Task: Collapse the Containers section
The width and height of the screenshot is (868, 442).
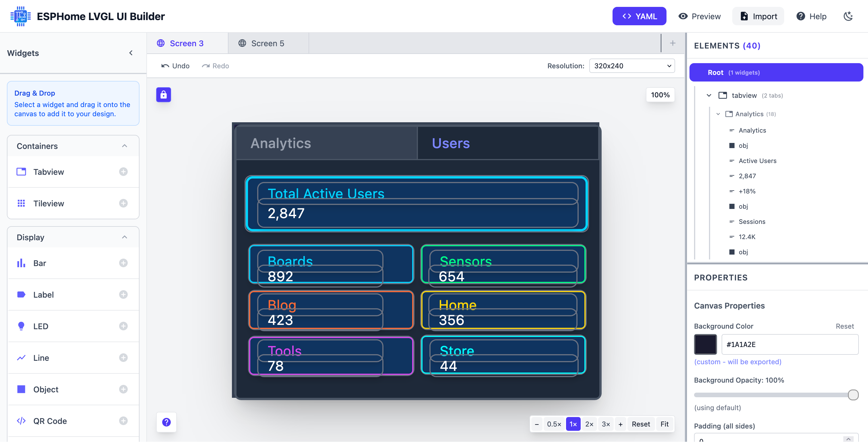Action: [x=124, y=146]
